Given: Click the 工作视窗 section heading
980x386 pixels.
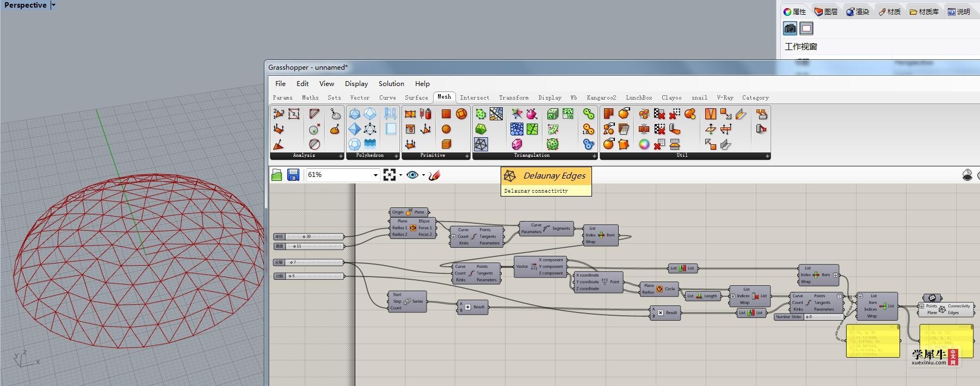Looking at the screenshot, I should point(801,47).
